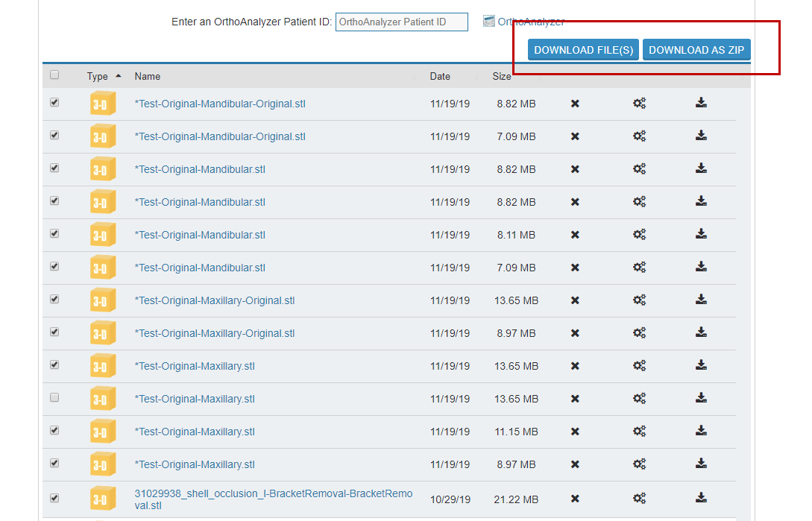
Task: Click 3-D icon of 11.15 MB Maxillary.stl
Action: coord(103,432)
